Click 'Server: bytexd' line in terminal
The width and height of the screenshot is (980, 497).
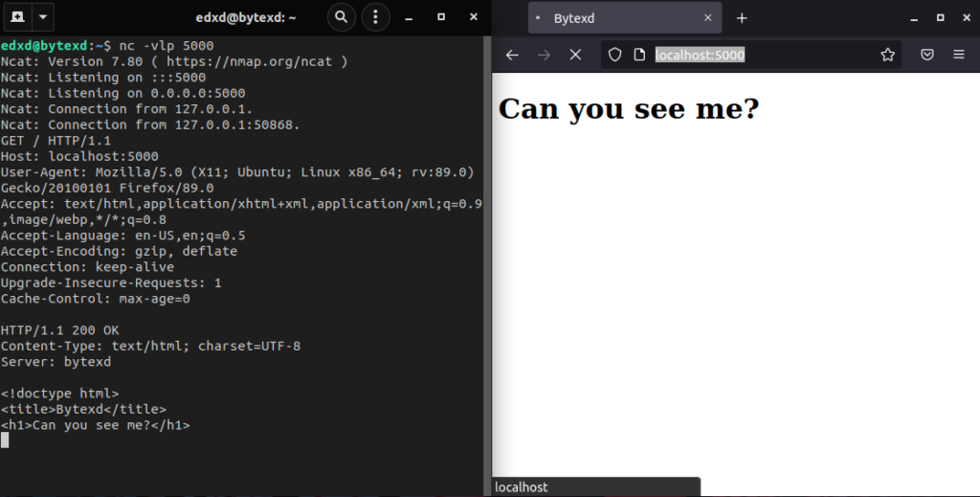point(56,362)
